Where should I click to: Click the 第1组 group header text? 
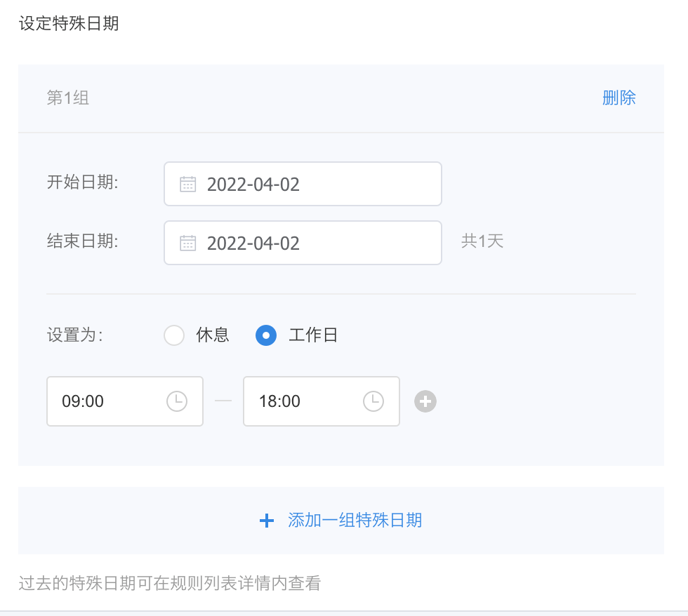pos(68,98)
